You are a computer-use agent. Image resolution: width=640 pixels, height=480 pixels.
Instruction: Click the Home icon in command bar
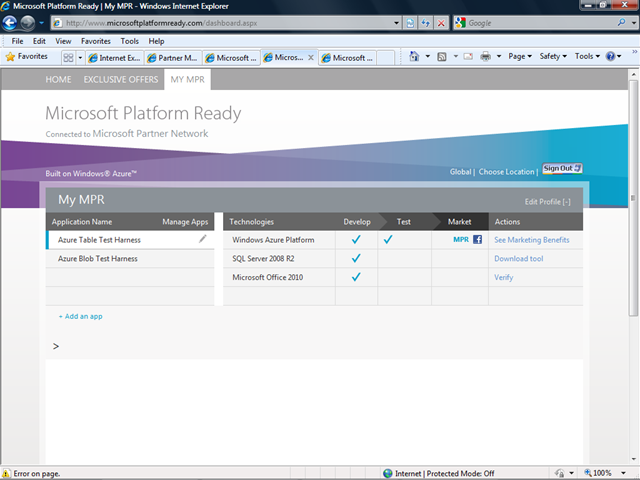point(414,57)
